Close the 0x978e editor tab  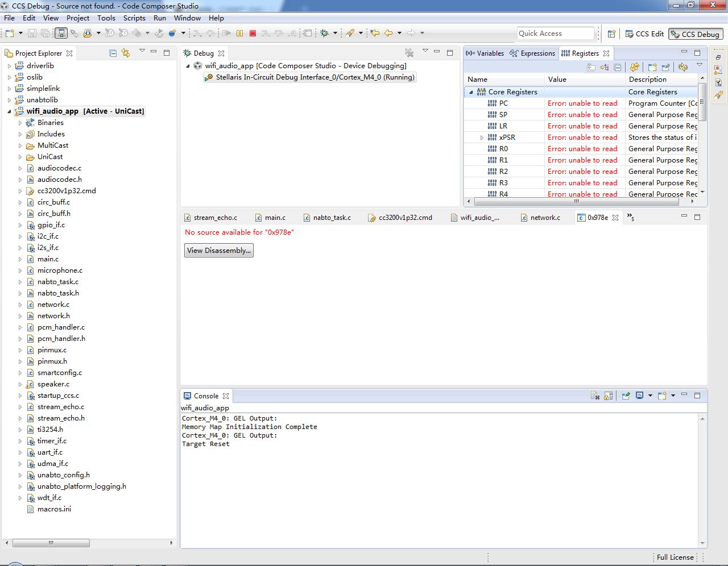[615, 218]
